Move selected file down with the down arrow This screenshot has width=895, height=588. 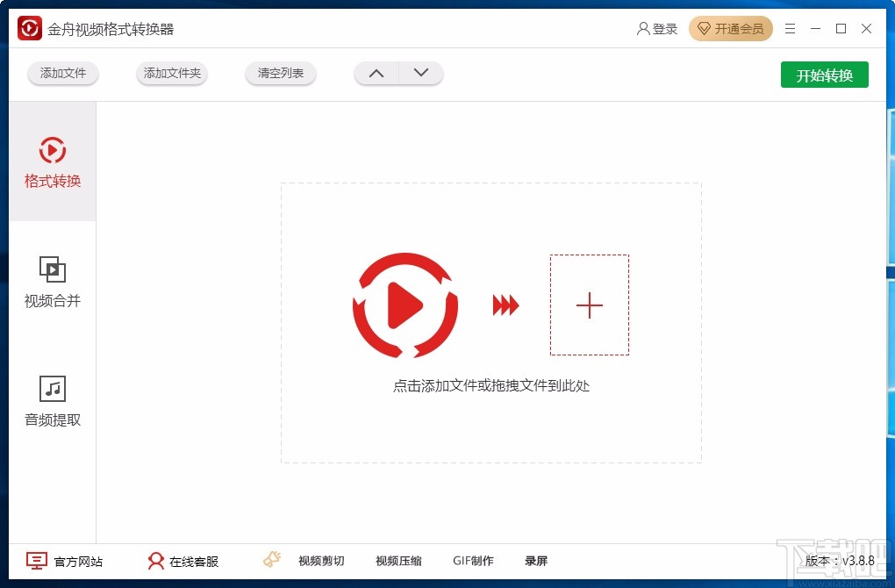pos(420,74)
